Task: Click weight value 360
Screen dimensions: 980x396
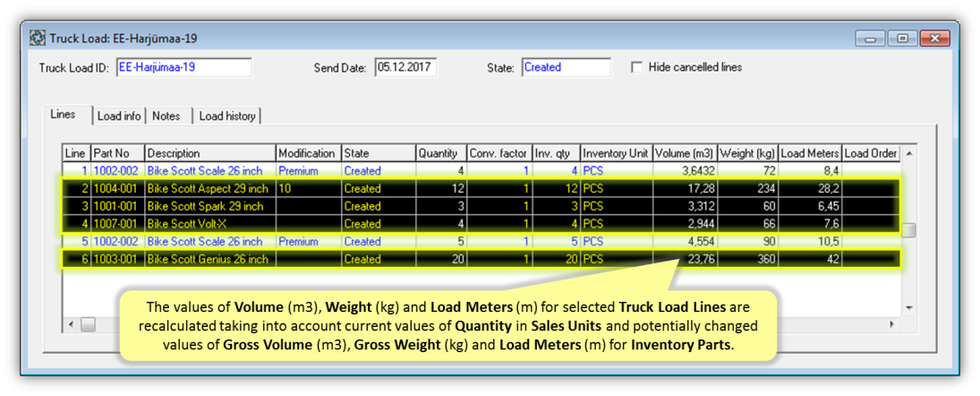Action: click(x=765, y=259)
